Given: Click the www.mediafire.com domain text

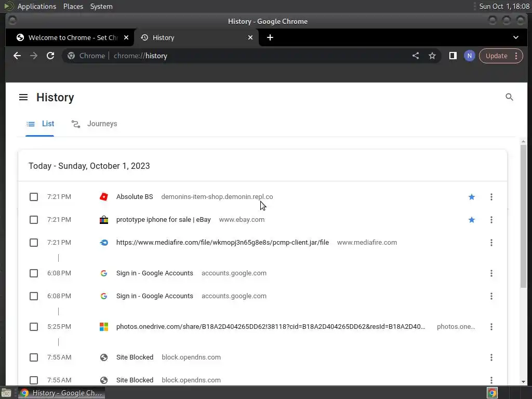Looking at the screenshot, I should tap(367, 243).
